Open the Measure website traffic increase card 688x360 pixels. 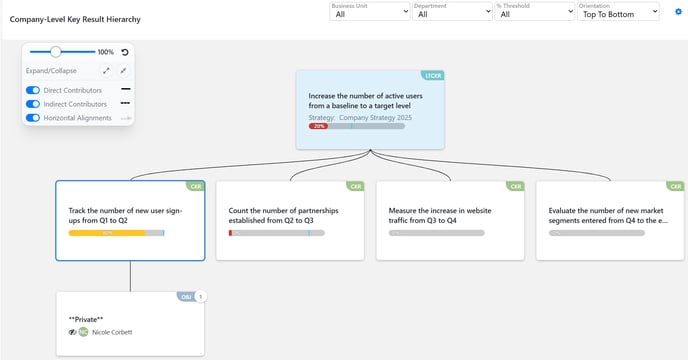click(450, 221)
